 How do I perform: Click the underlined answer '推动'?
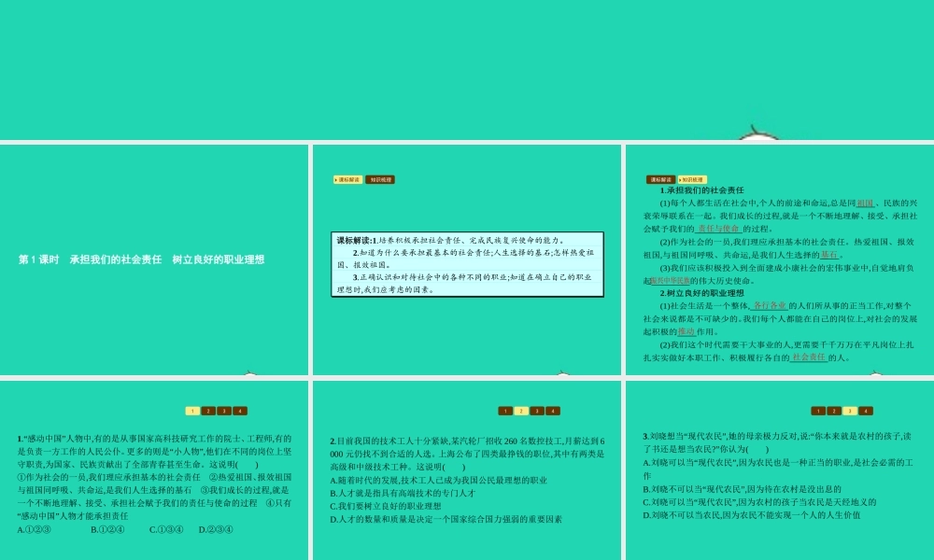click(686, 332)
